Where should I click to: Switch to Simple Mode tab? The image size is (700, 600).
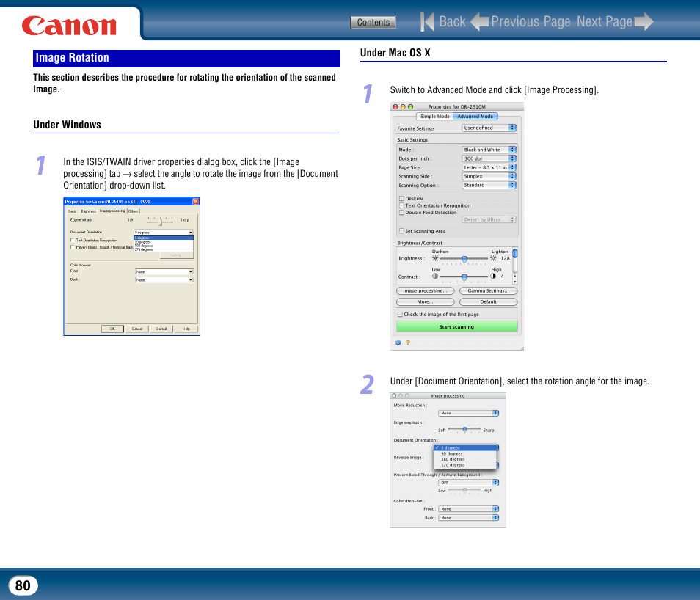[x=435, y=116]
